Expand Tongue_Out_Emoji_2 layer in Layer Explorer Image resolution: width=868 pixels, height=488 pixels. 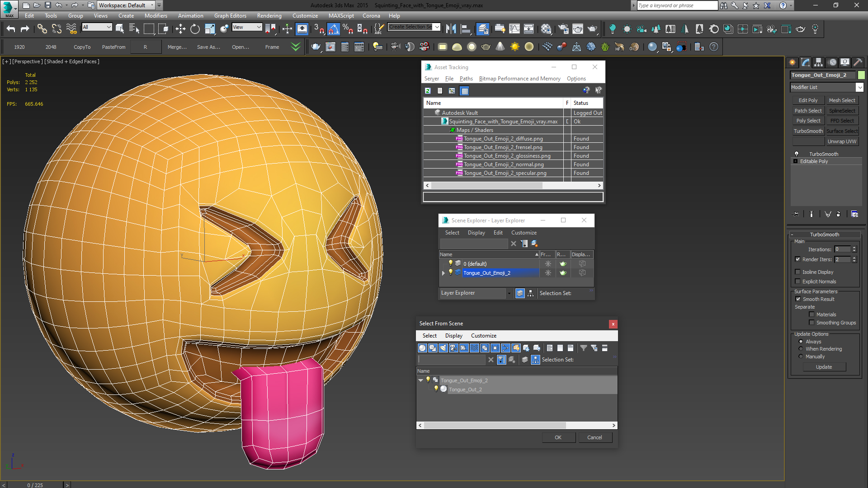coord(443,273)
